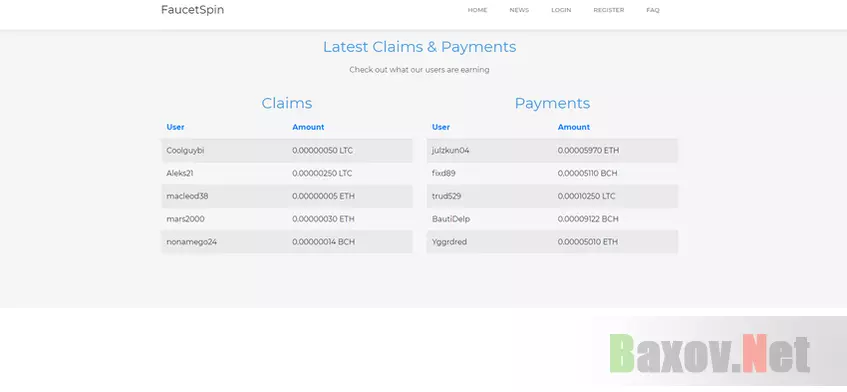Viewport: 847px width, 392px height.
Task: Select user trud529 in Payments
Action: point(447,197)
